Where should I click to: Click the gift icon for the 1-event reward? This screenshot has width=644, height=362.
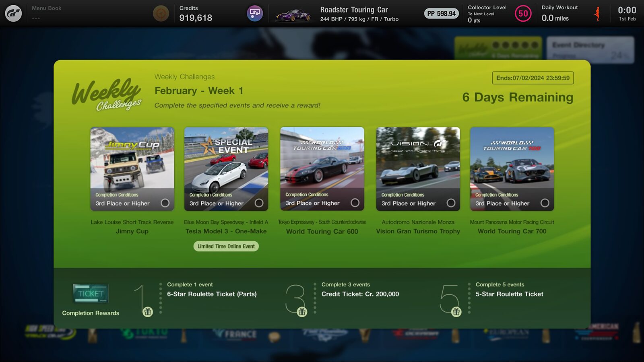148,312
